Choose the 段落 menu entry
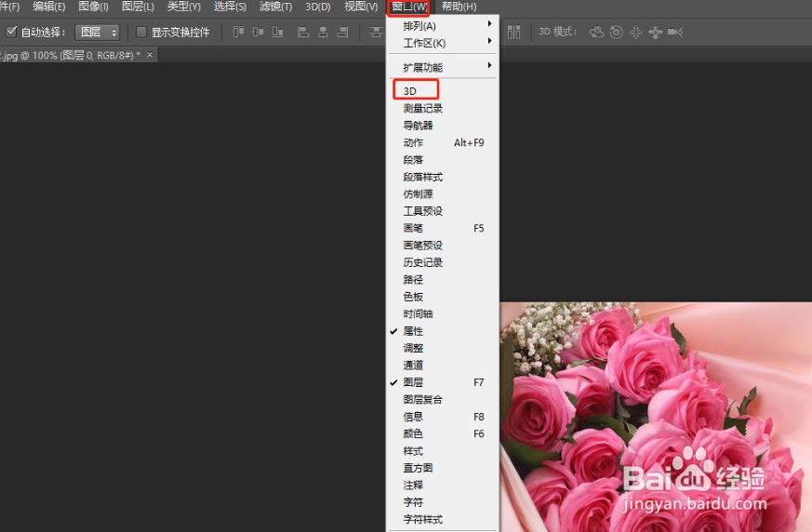The height and width of the screenshot is (532, 812). coord(443,160)
